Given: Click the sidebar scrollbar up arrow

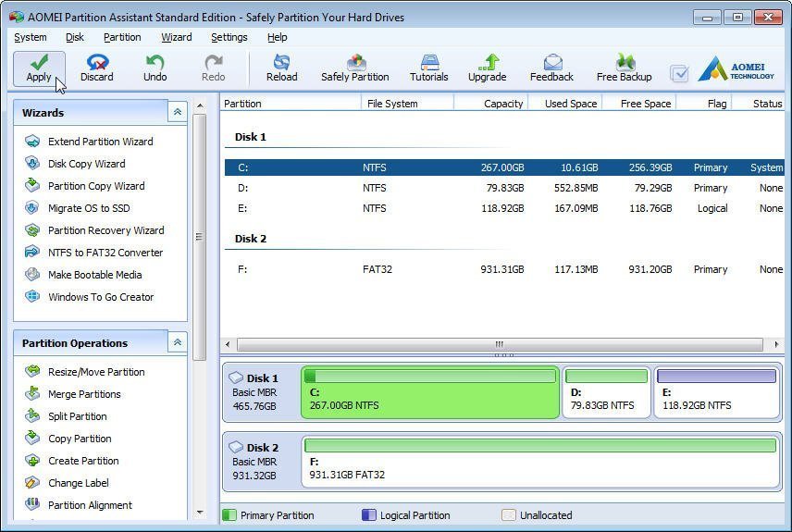Looking at the screenshot, I should [x=200, y=105].
